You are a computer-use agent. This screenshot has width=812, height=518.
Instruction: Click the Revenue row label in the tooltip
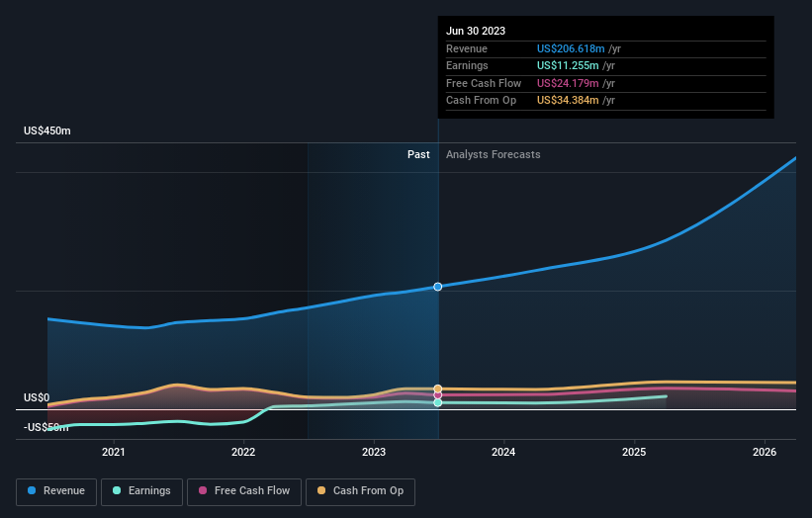pyautogui.click(x=467, y=48)
